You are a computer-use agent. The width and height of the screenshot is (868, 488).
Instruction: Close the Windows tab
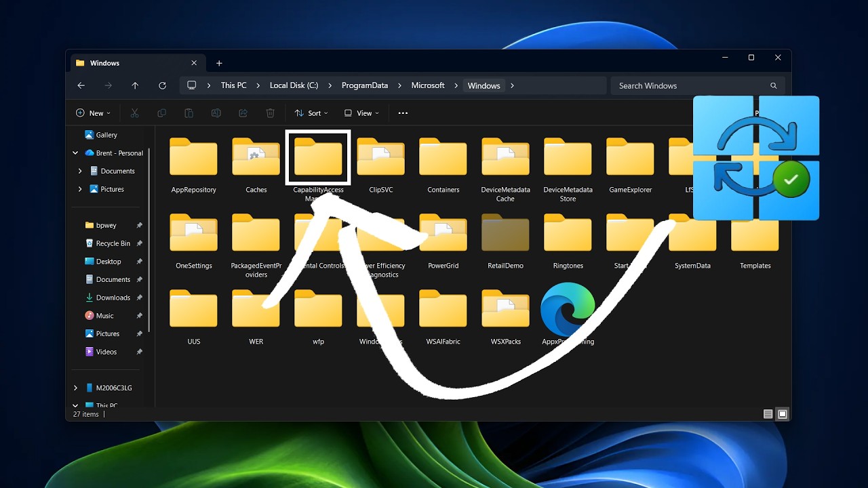[194, 63]
